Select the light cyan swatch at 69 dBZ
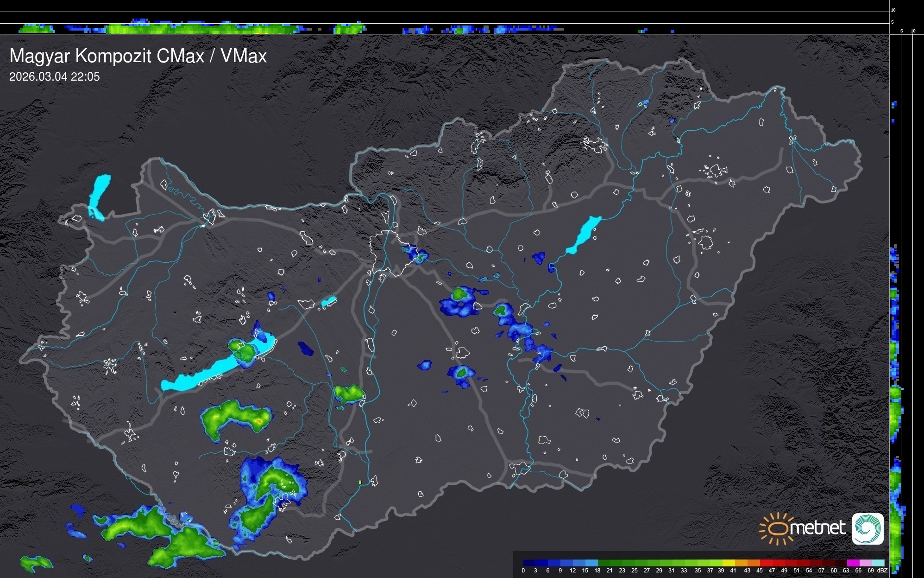This screenshot has width=924, height=578. tap(877, 563)
